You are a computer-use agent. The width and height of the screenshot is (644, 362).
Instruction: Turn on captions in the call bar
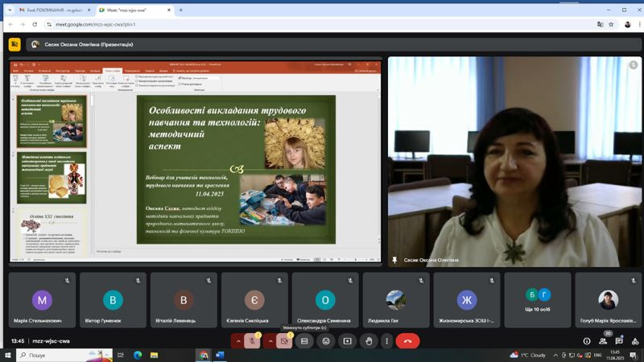click(x=304, y=341)
